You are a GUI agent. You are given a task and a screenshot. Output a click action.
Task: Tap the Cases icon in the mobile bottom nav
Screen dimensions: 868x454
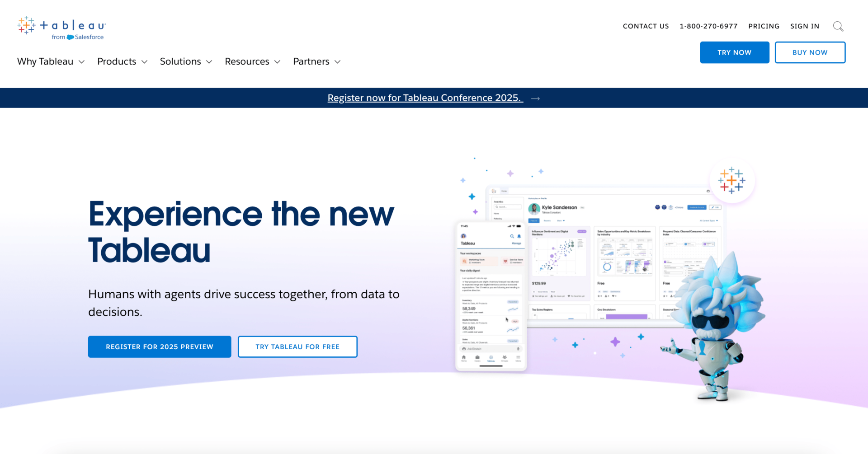coord(477,357)
